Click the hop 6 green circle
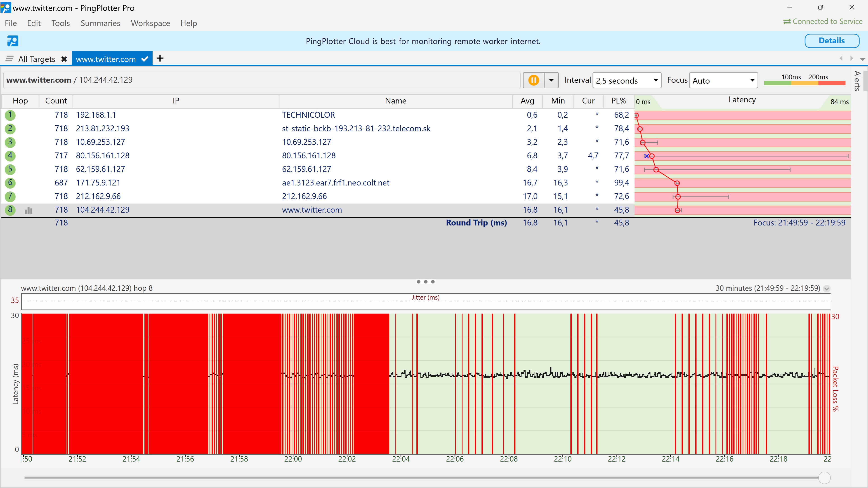Viewport: 868px width, 488px height. (x=10, y=183)
